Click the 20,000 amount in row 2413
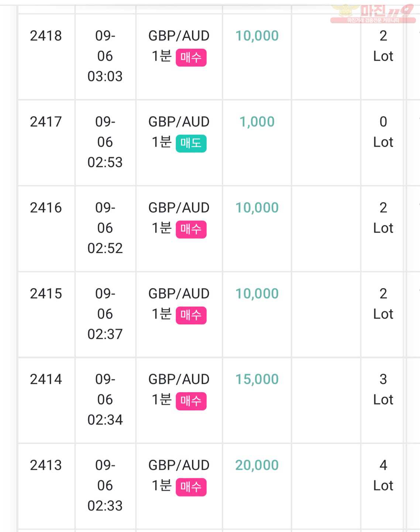 coord(257,465)
